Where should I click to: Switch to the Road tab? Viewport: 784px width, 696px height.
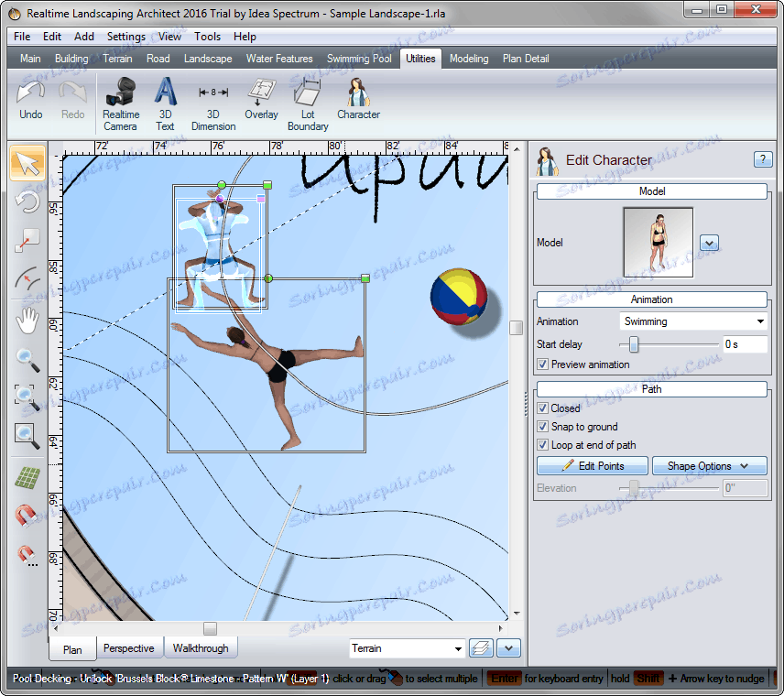(x=158, y=59)
